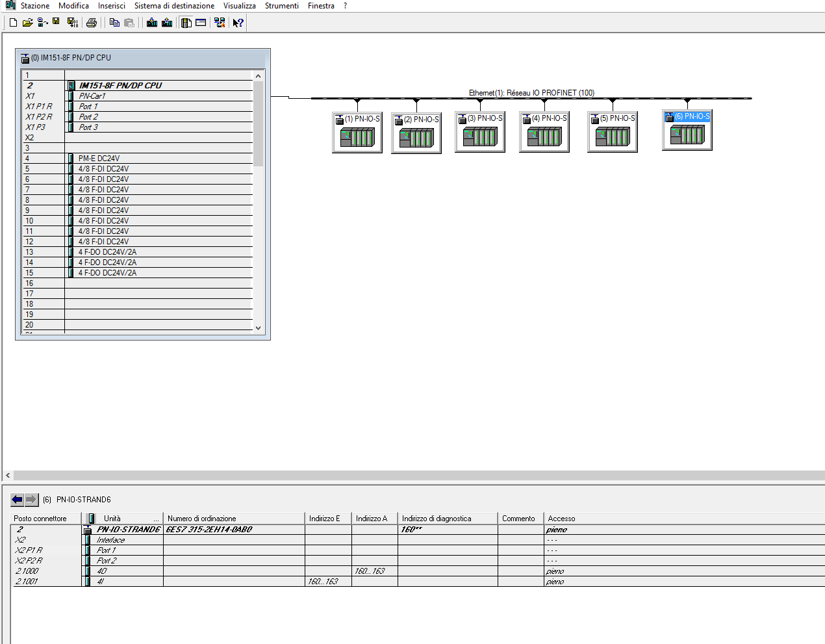Open the Visualizza menu
This screenshot has width=825, height=644.
tap(240, 6)
